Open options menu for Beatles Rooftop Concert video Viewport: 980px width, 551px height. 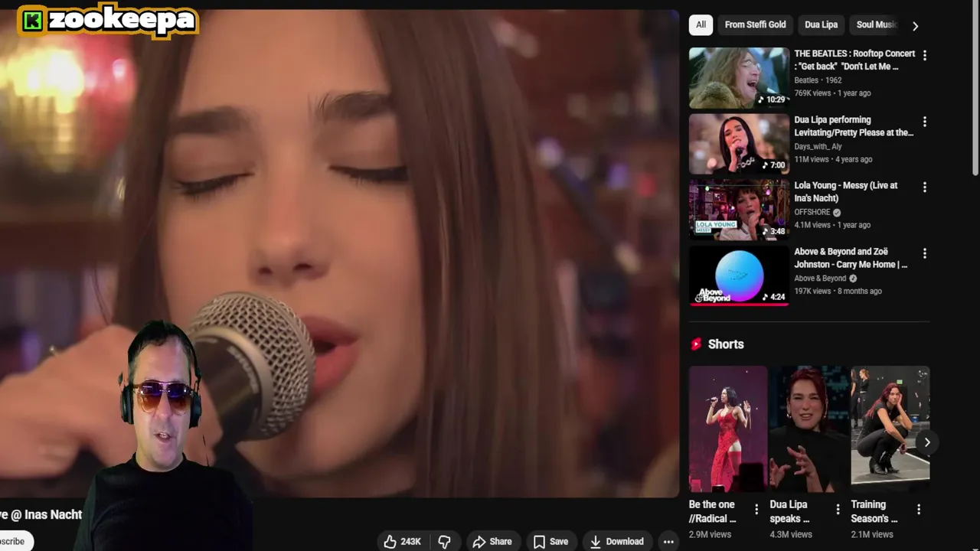(925, 55)
